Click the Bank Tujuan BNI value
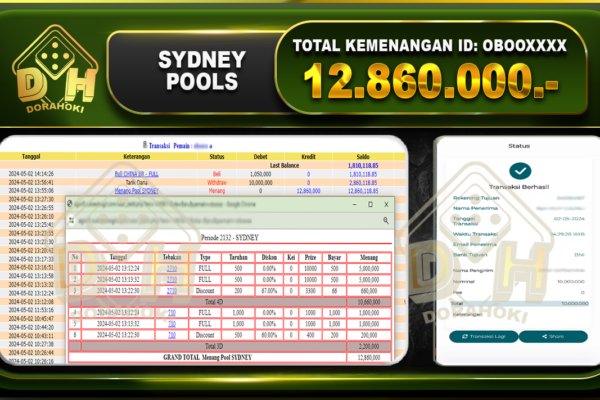The height and width of the screenshot is (400, 600). click(x=579, y=255)
